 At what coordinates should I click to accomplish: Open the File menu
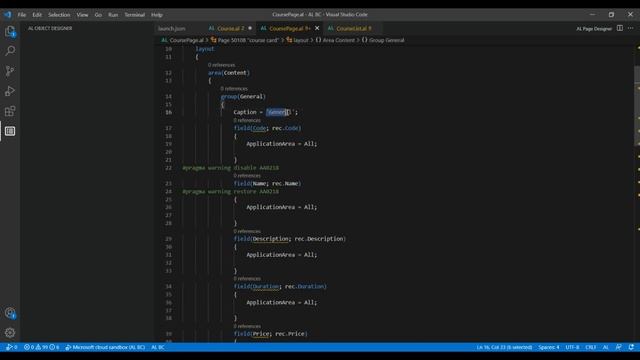click(x=22, y=15)
